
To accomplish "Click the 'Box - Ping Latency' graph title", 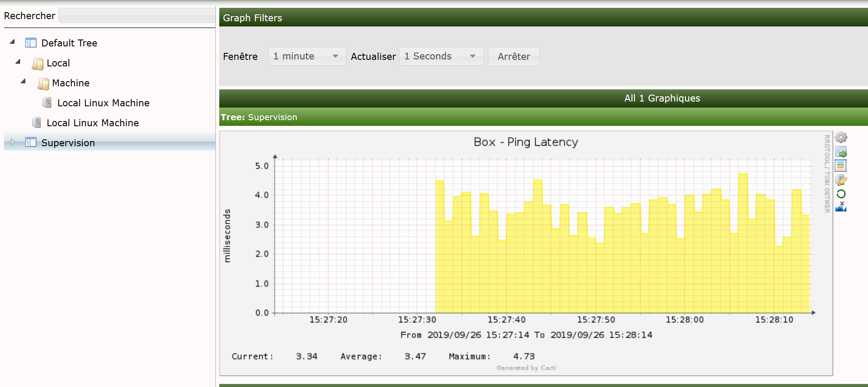I will tap(526, 142).
